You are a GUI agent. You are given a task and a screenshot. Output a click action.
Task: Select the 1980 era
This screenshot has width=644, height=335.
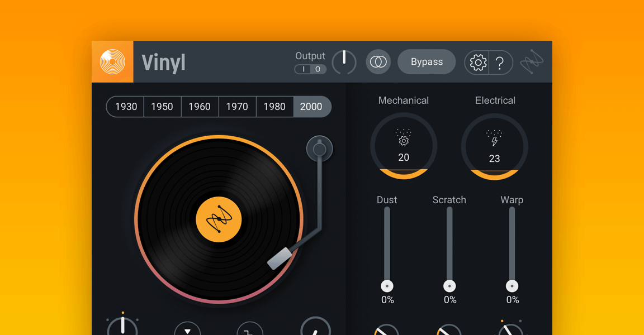point(274,107)
